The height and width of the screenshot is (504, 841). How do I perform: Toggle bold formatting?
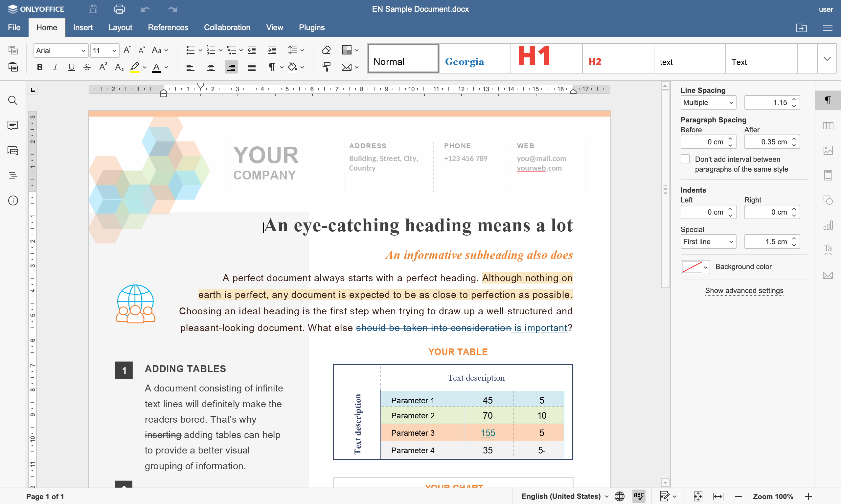click(40, 67)
